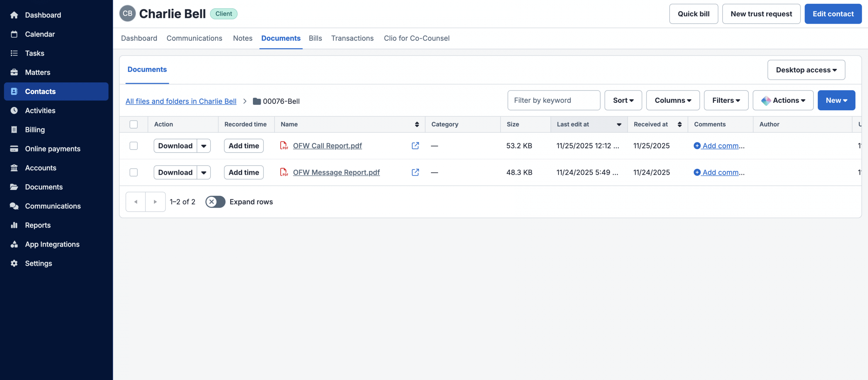This screenshot has height=380, width=868.
Task: Click the Edit contact button
Action: click(x=833, y=14)
